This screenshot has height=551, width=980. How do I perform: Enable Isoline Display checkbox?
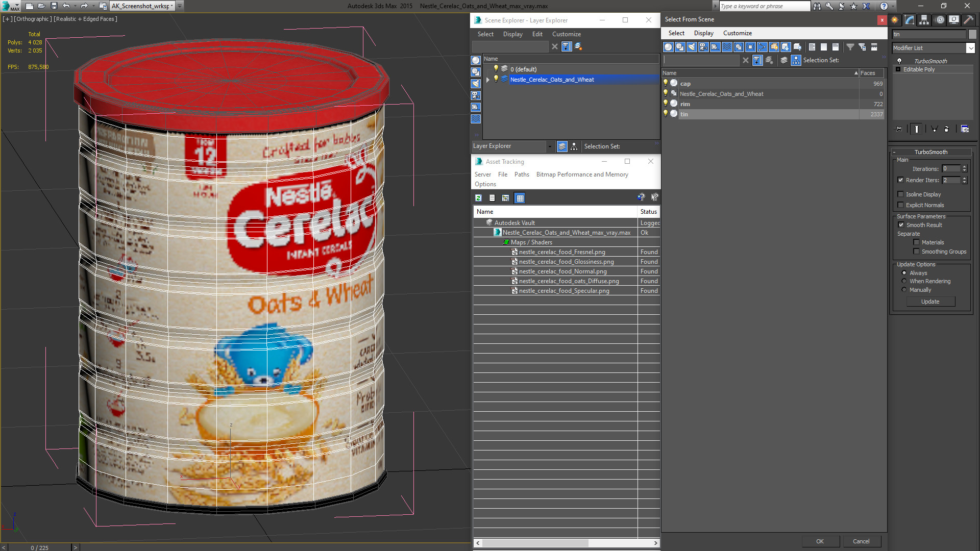pos(901,194)
